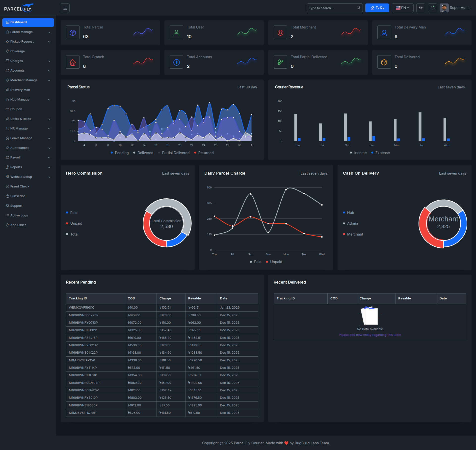Navigate to Fraud Check
Image resolution: width=476 pixels, height=450 pixels.
click(20, 186)
